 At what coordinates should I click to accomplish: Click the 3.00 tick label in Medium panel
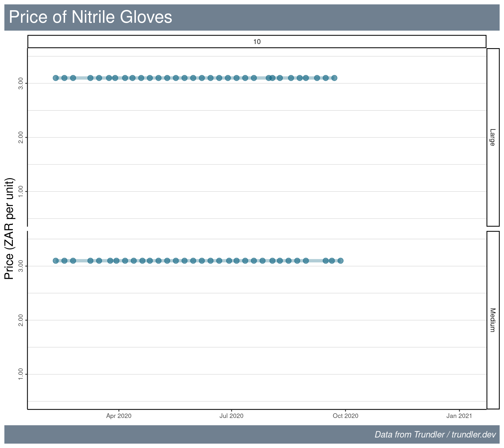coord(21,266)
